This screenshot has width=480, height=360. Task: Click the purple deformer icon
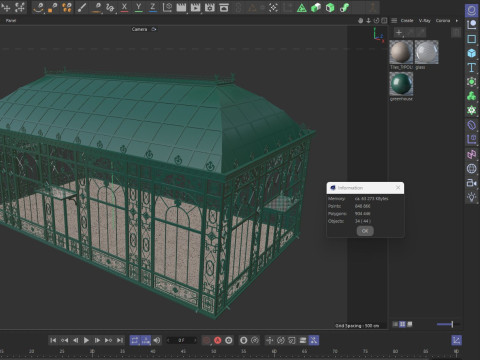click(x=471, y=125)
